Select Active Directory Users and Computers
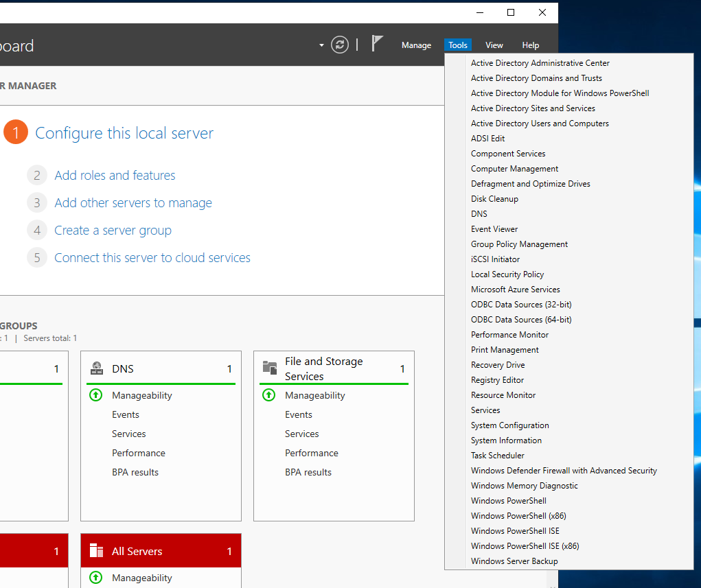 coord(540,124)
